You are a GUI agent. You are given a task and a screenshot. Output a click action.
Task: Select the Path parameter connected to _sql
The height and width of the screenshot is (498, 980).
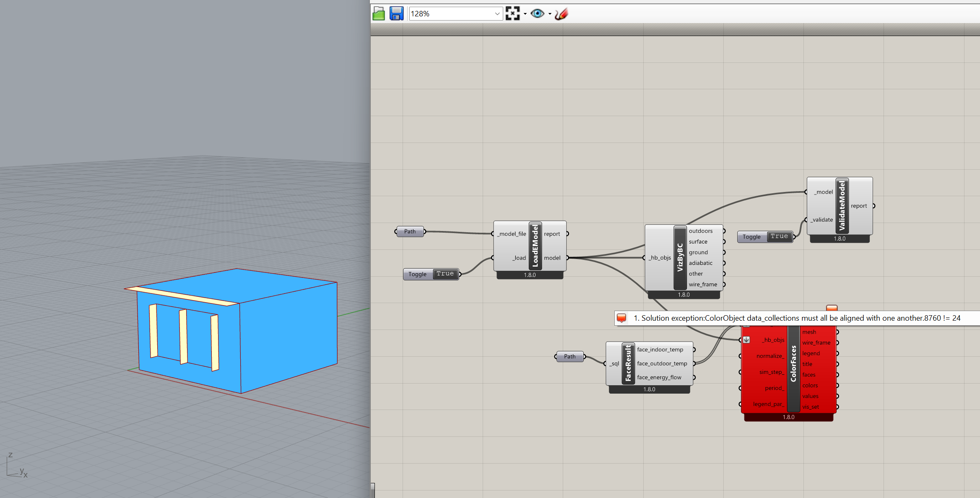(x=570, y=356)
